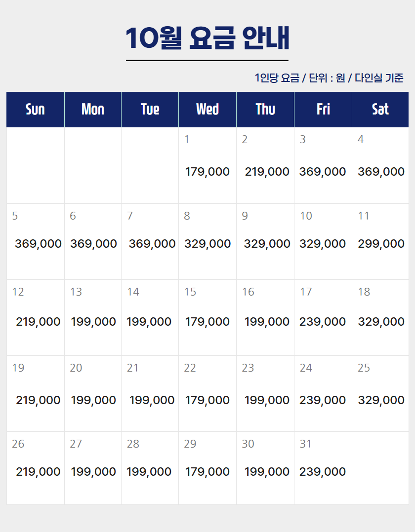Select date number 20 in the calendar

tap(76, 368)
